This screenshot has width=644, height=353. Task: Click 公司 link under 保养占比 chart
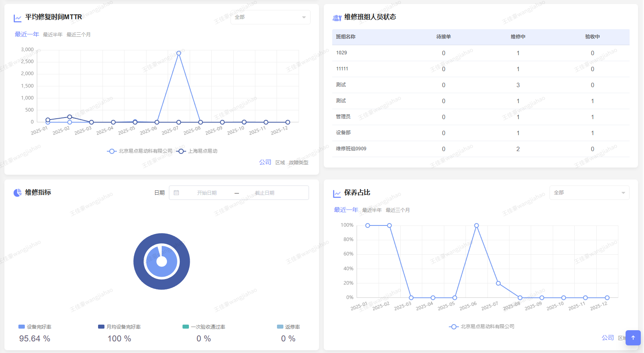tap(608, 338)
